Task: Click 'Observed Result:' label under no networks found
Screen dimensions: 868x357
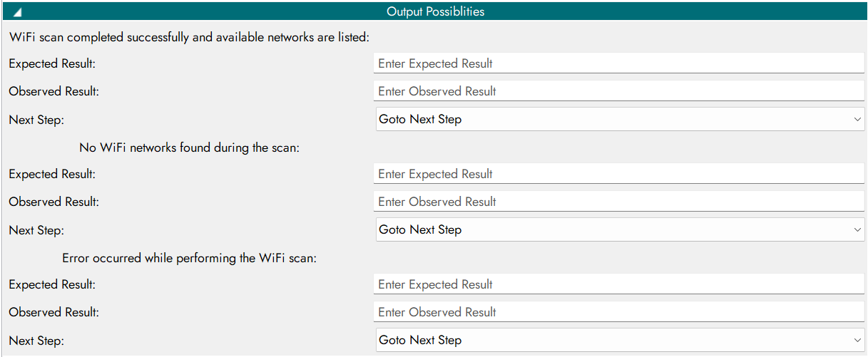Action: pyautogui.click(x=53, y=202)
